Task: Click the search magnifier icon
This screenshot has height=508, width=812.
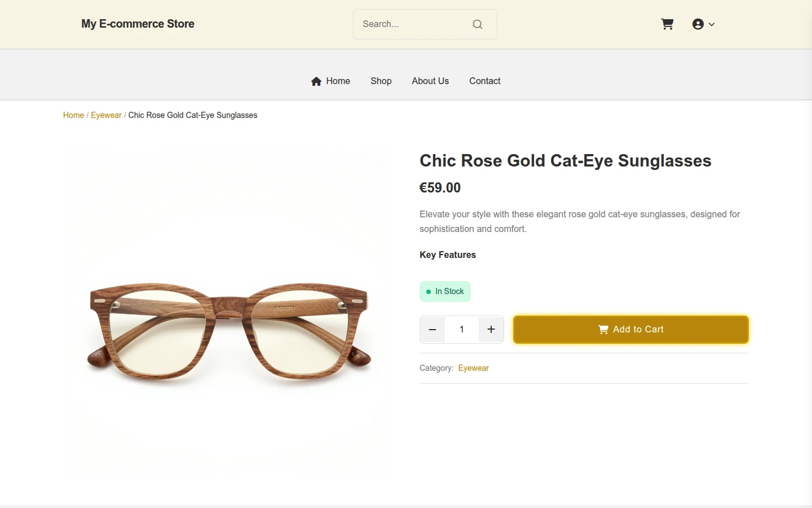Action: (478, 24)
